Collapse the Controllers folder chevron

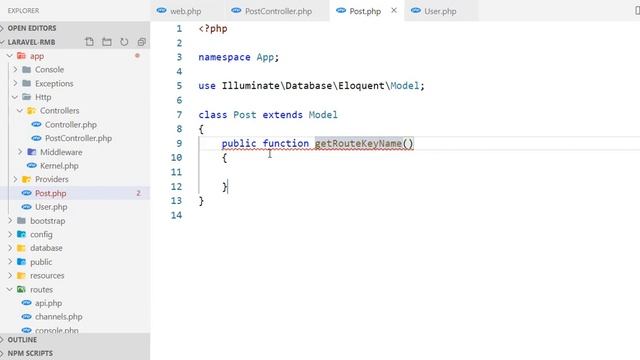coord(20,111)
